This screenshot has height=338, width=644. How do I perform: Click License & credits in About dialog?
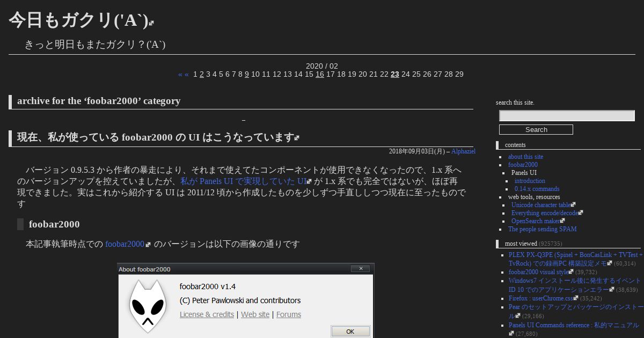tap(207, 314)
